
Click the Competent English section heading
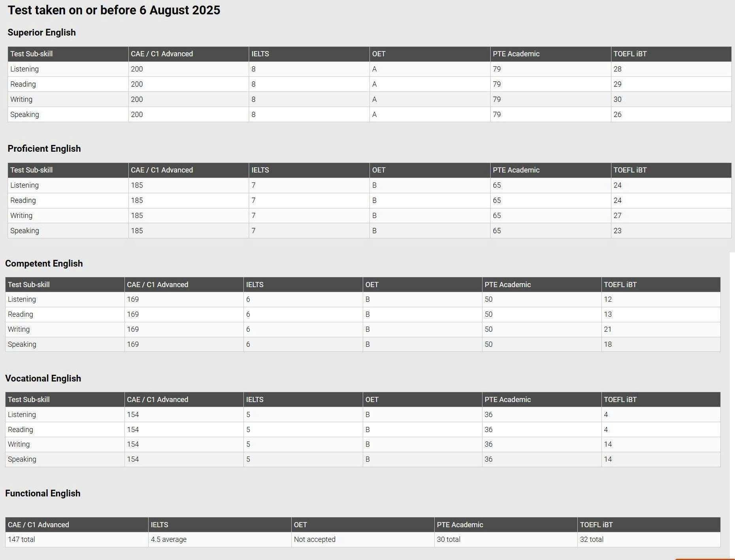click(x=44, y=263)
